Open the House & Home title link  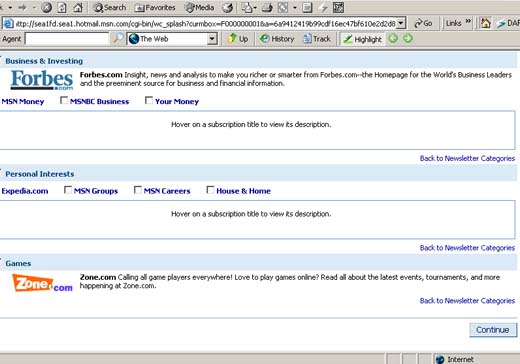243,191
